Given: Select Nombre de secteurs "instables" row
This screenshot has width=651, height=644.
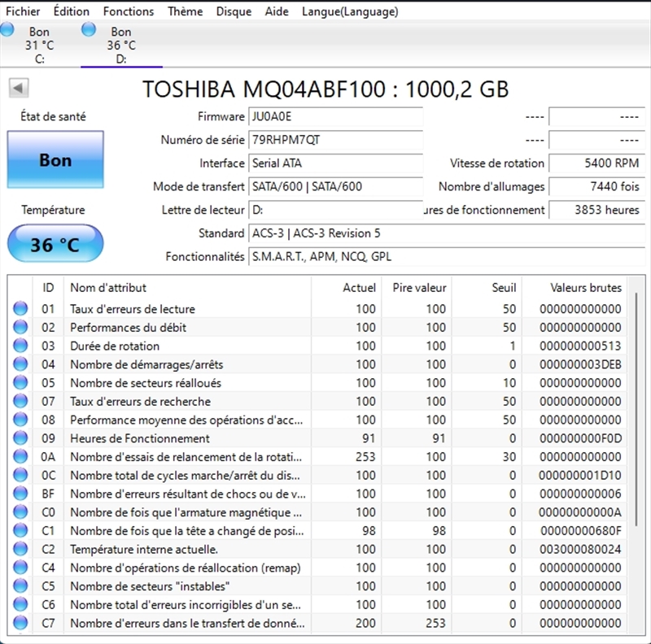Looking at the screenshot, I should pos(317,586).
